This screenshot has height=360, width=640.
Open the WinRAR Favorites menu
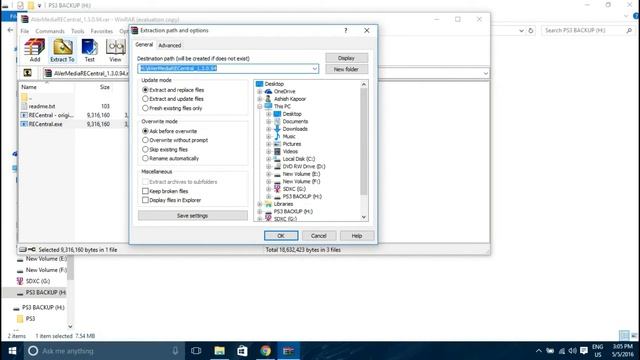102,31
